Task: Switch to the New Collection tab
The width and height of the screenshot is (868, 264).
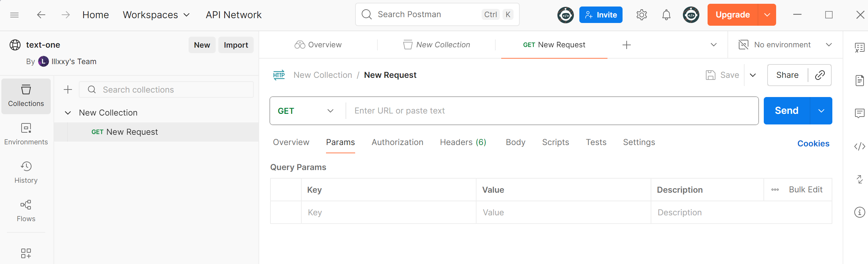Action: pos(436,45)
